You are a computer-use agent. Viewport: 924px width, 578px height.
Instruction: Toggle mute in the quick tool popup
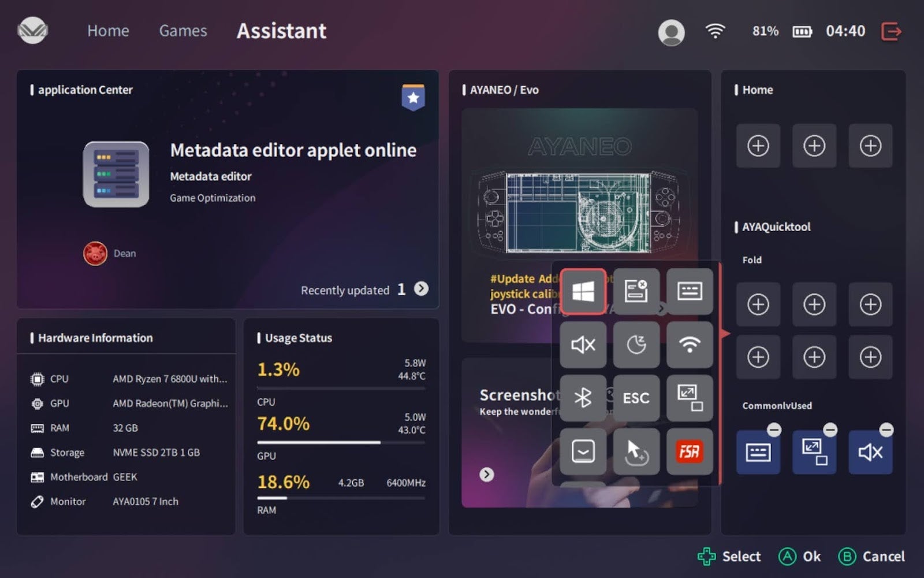583,345
